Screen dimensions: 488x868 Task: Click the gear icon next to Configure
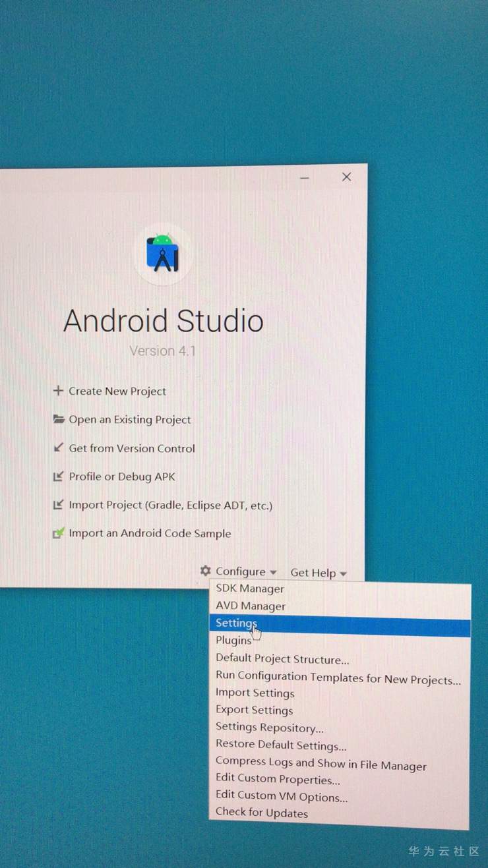pyautogui.click(x=206, y=571)
